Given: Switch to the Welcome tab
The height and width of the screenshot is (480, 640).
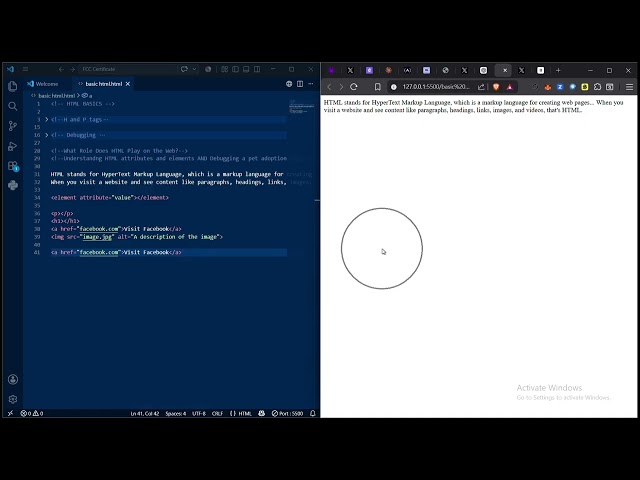Looking at the screenshot, I should [x=43, y=84].
